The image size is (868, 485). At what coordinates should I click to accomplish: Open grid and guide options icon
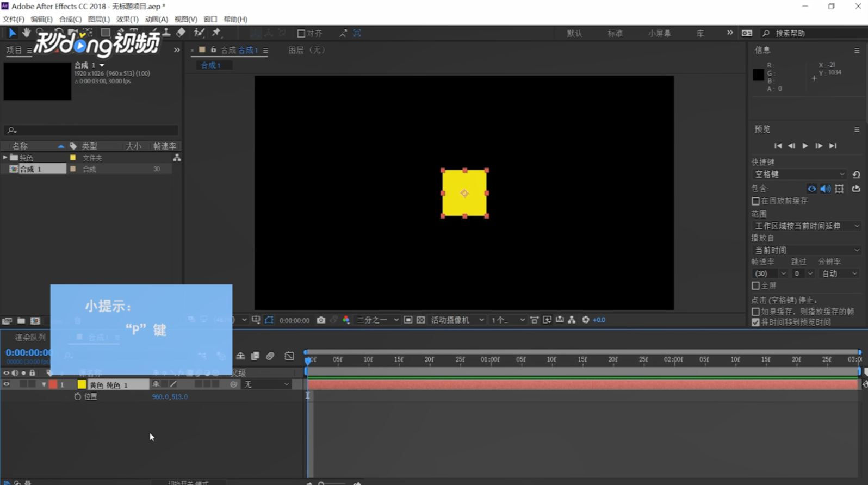(256, 320)
